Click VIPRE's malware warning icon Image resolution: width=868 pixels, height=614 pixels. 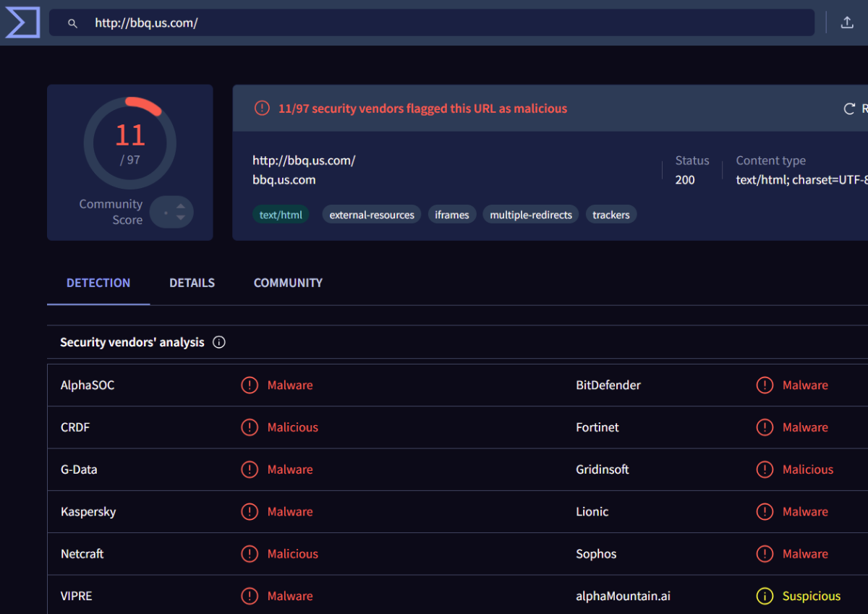pyautogui.click(x=250, y=596)
